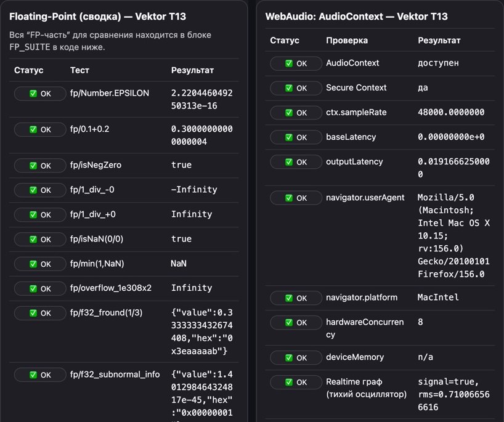Click the 'WebAudio: AudioContext — Vektor T13' title
Screen dimensions: 504x422
coord(357,17)
